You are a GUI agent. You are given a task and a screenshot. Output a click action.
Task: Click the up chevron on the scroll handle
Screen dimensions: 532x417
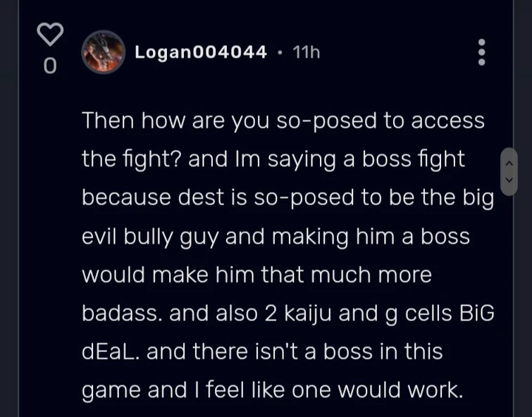[509, 162]
